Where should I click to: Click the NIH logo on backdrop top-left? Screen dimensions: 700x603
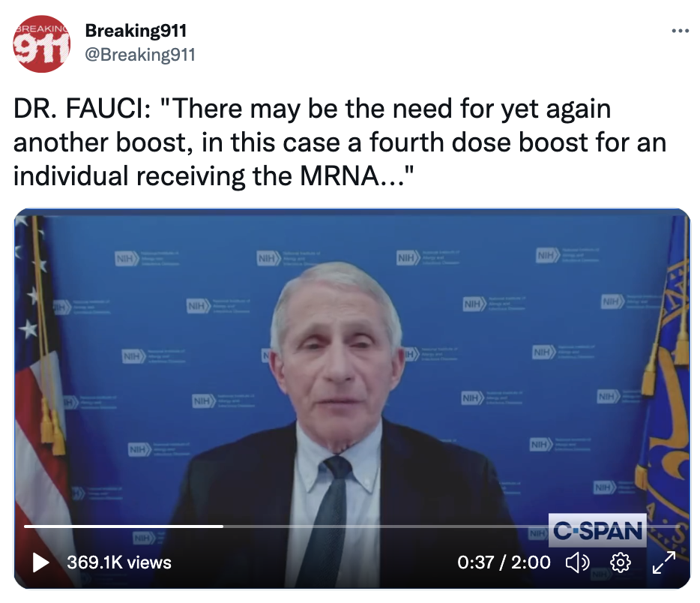(126, 258)
